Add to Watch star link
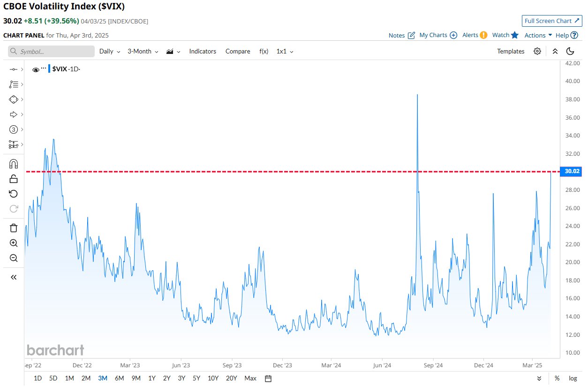This screenshot has width=588, height=387. coord(505,35)
